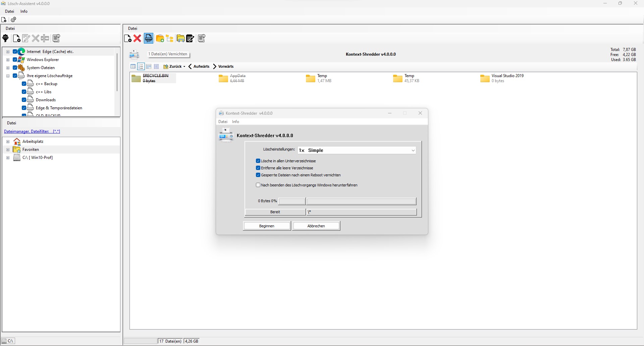Uncheck the System-Dateien checkbox

(15, 68)
